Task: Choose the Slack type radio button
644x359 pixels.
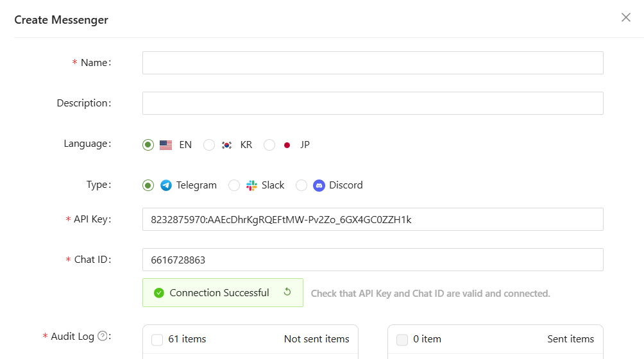Action: [234, 185]
